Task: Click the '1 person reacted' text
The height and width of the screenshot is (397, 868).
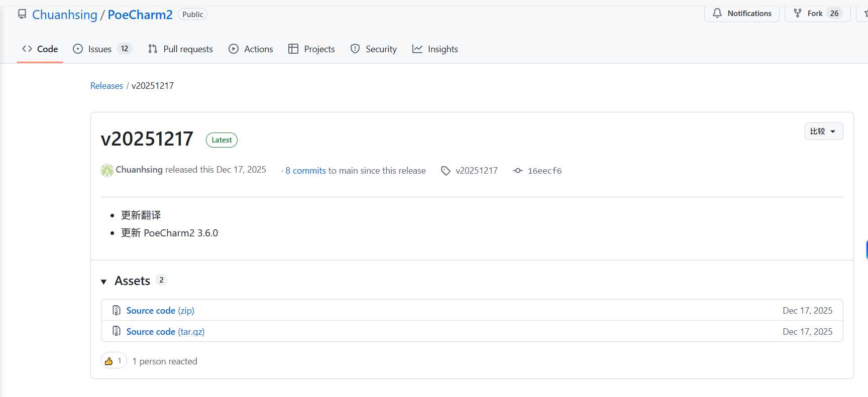Action: pos(165,361)
